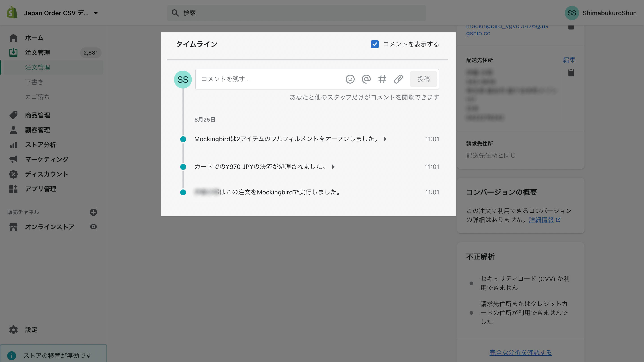Click 完全な分析を確認する link
This screenshot has width=644, height=362.
521,353
